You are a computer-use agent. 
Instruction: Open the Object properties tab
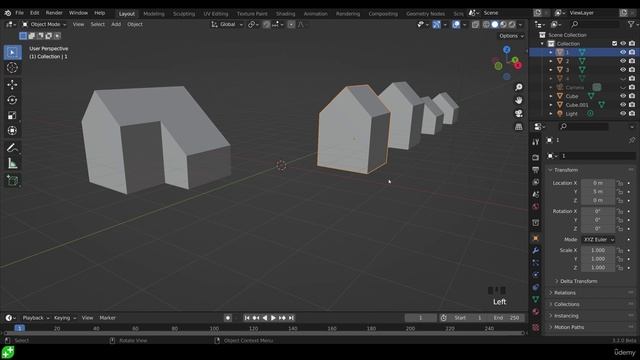click(x=536, y=238)
